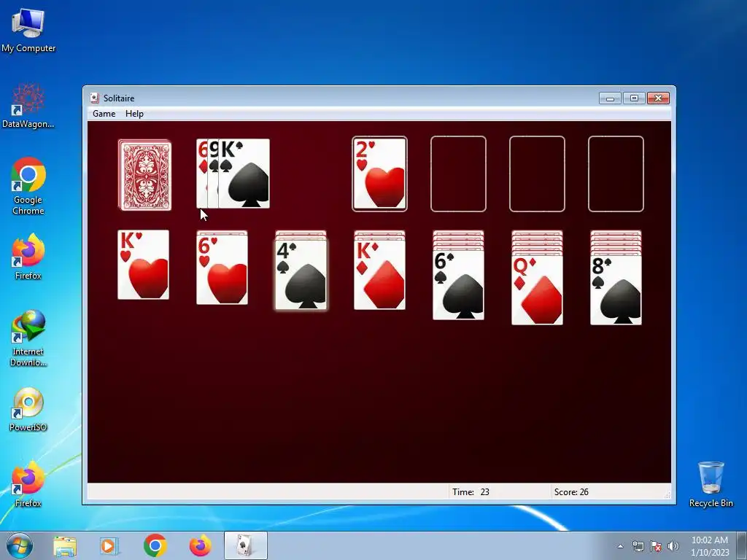Click the 2 of Hearts foundation pile
The image size is (747, 560).
pos(379,174)
